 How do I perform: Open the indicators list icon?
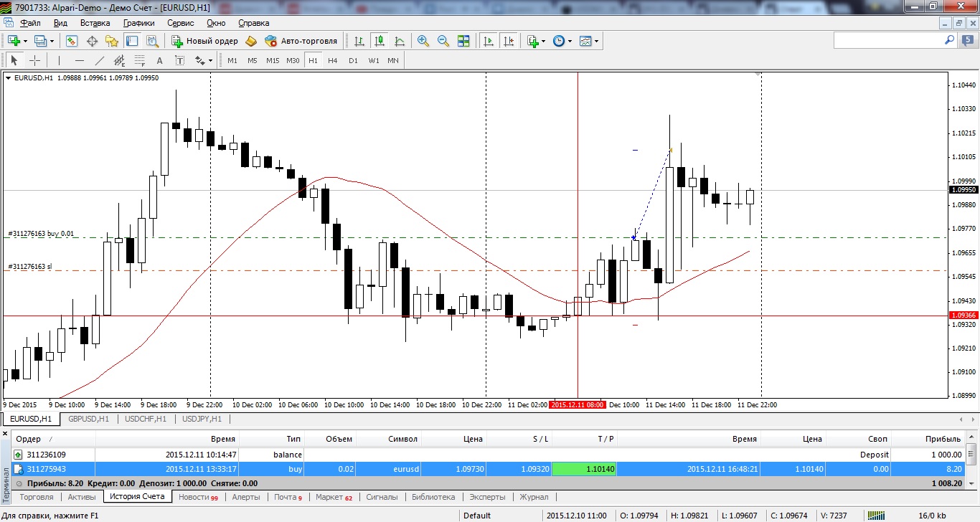tap(533, 41)
